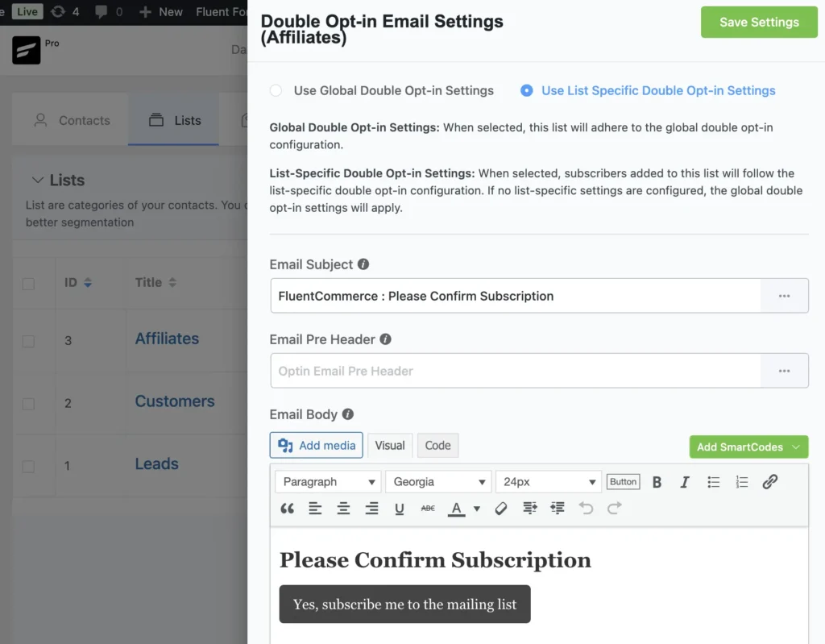Click the Email Pre Header info icon
Image resolution: width=825 pixels, height=644 pixels.
pos(385,339)
